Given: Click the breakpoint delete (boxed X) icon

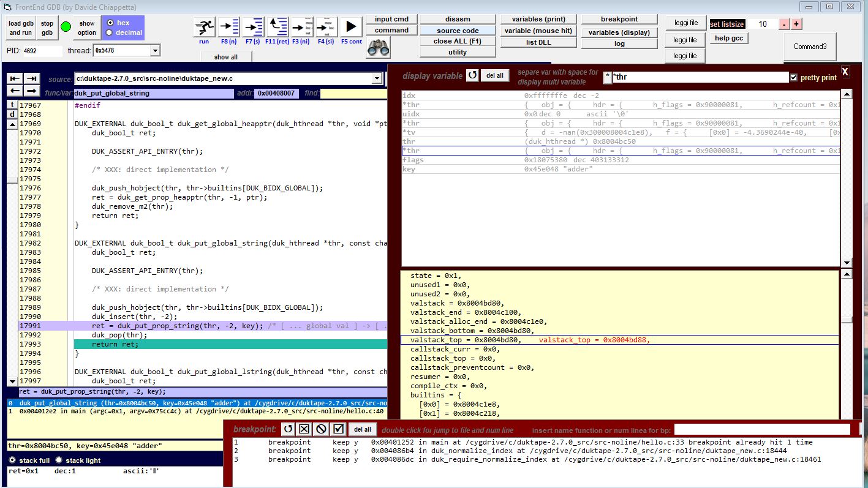Looking at the screenshot, I should (x=304, y=429).
